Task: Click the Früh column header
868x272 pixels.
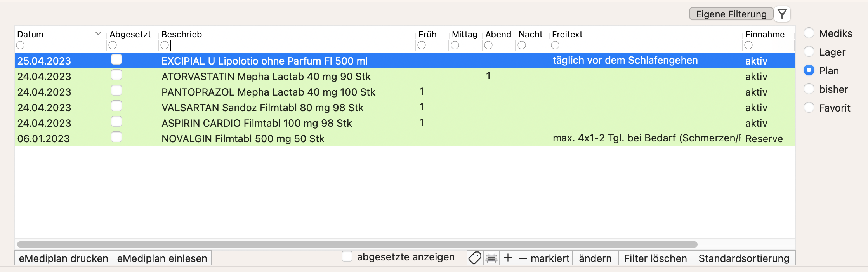Action: click(x=427, y=34)
